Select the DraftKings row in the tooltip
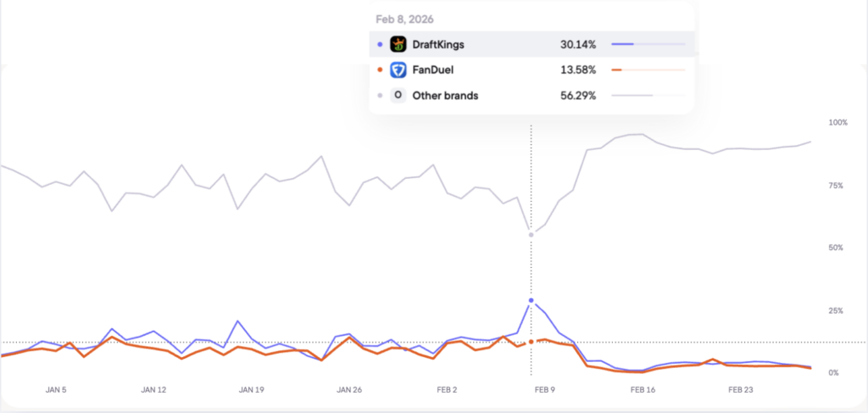The height and width of the screenshot is (413, 868). click(531, 44)
